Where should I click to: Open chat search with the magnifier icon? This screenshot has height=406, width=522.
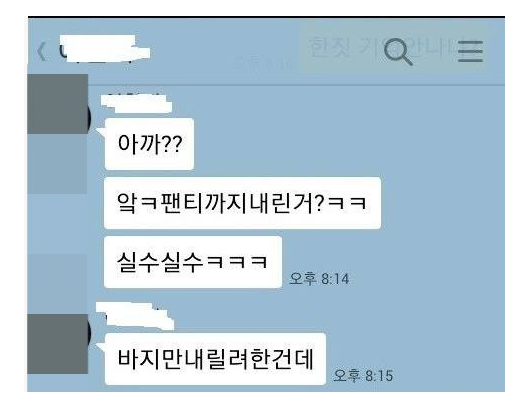coord(398,52)
